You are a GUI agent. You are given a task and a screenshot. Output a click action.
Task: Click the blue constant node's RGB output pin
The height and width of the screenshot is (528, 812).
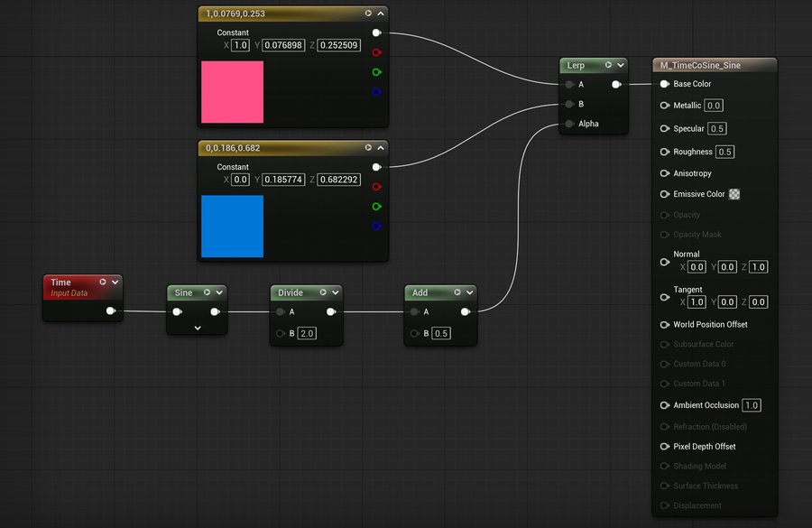tap(376, 167)
